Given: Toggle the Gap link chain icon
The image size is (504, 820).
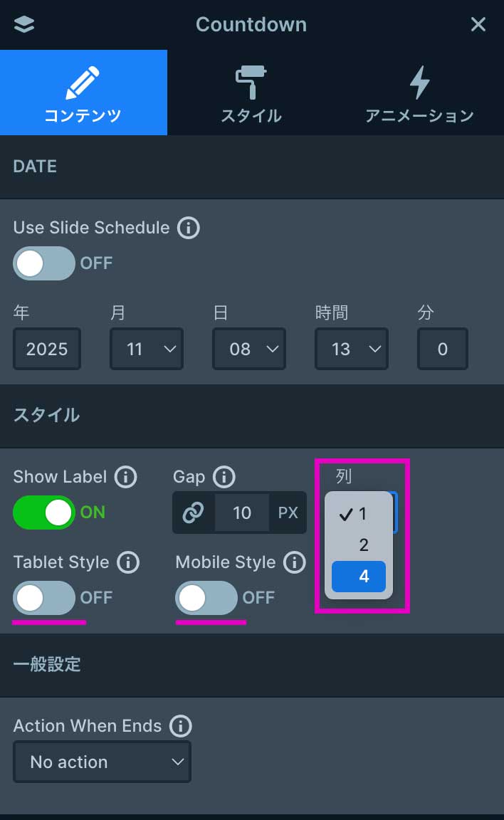Looking at the screenshot, I should [x=193, y=512].
